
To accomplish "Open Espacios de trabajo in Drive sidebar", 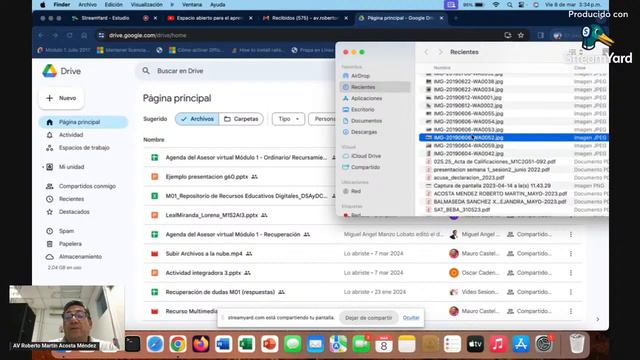I will click(x=84, y=148).
